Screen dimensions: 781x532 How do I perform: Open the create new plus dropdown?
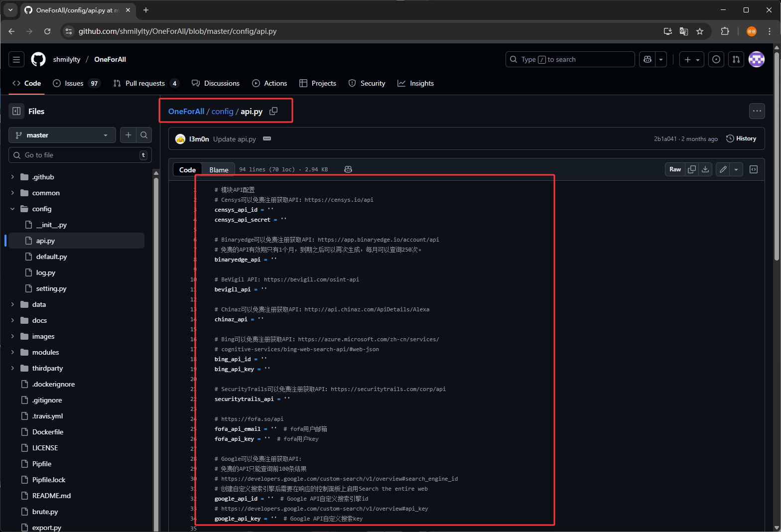tap(692, 59)
